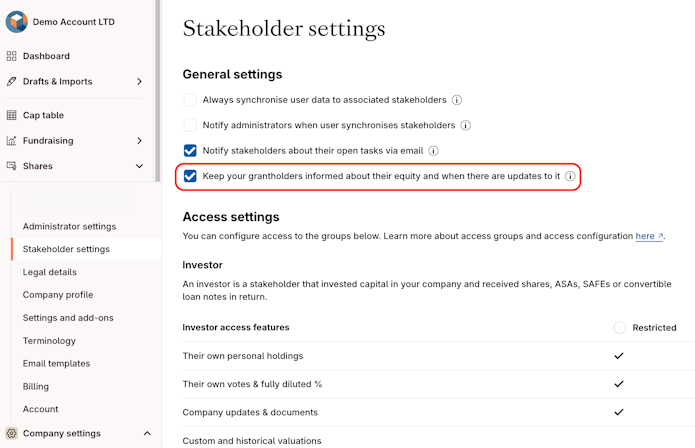
Task: Collapse the Company settings section
Action: (x=147, y=433)
